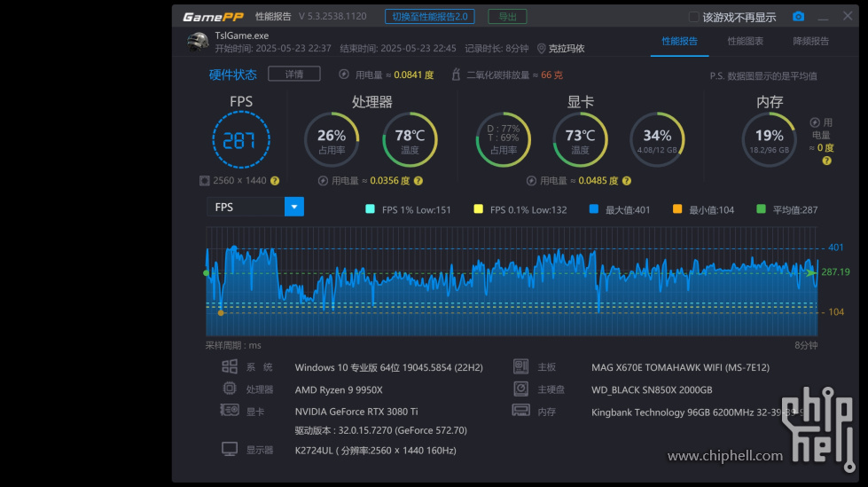Click the GamePP logo
This screenshot has width=868, height=487.
(213, 17)
